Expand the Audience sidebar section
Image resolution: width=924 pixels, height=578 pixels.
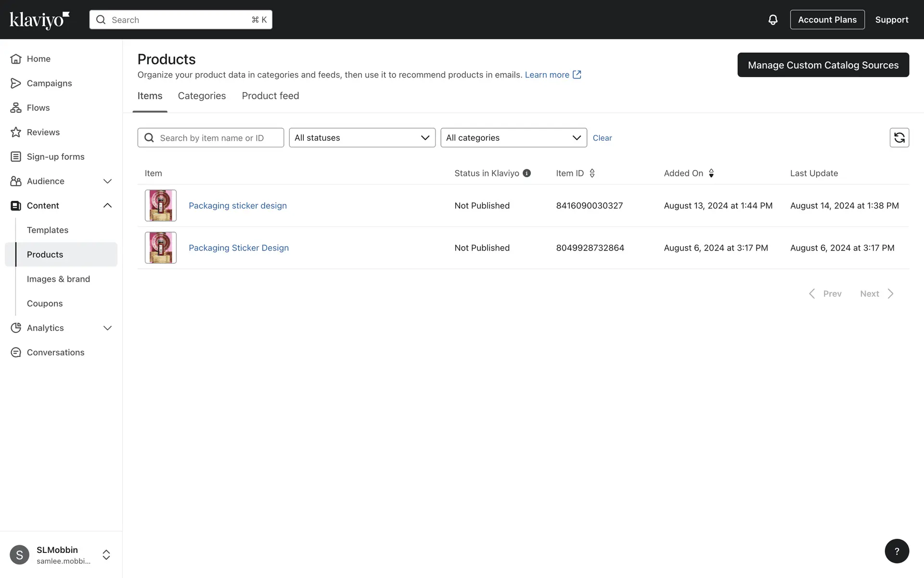[107, 181]
